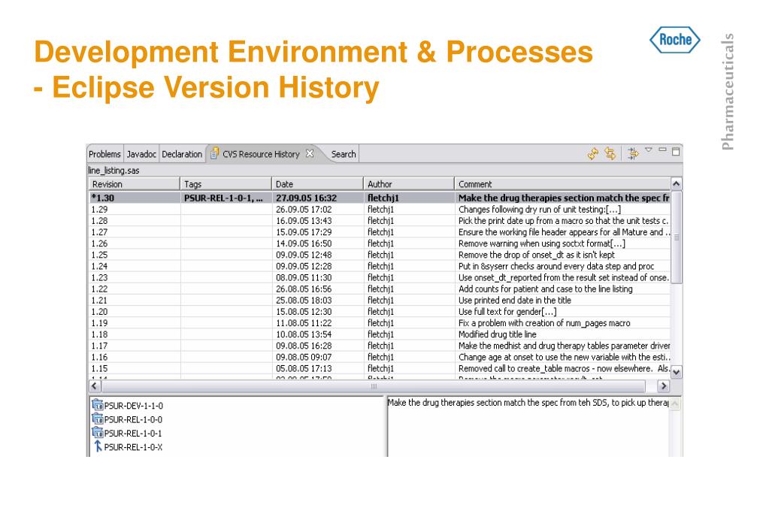This screenshot has width=769, height=532.
Task: Click comment 'Fix a problem with creation of num_pages macro'
Action: pos(544,323)
